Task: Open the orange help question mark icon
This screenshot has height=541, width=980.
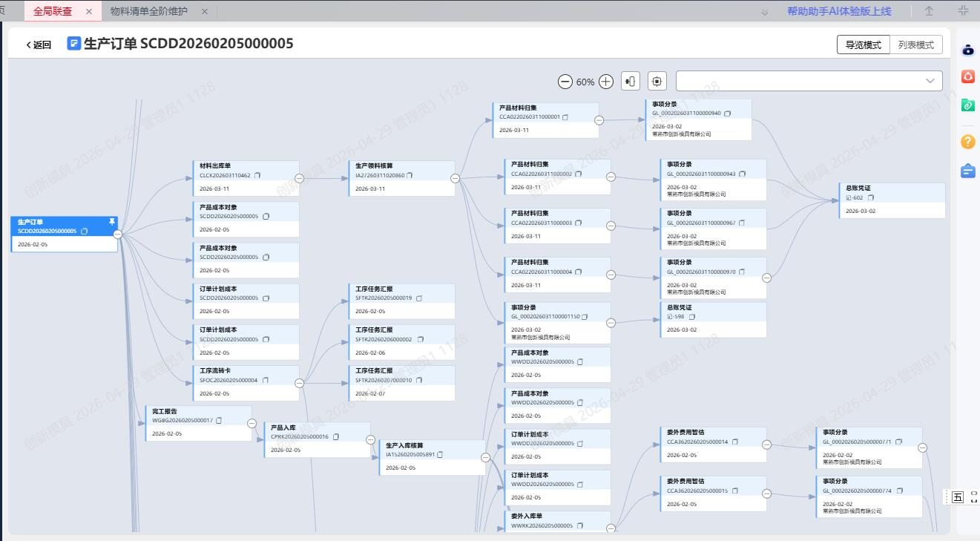Action: (967, 141)
